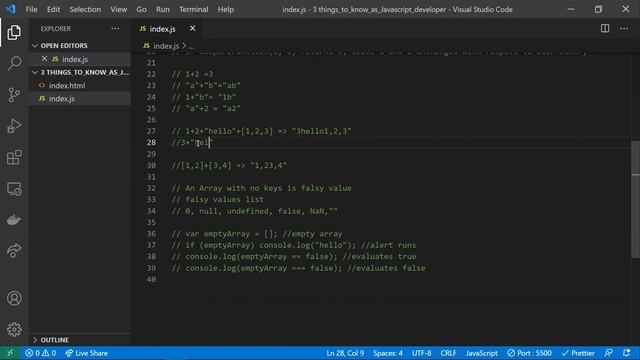Change end of line sequence CRLF

click(448, 353)
